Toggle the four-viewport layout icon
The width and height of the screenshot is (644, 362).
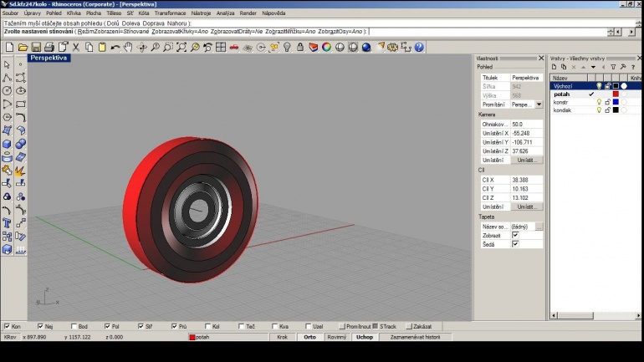[221, 47]
